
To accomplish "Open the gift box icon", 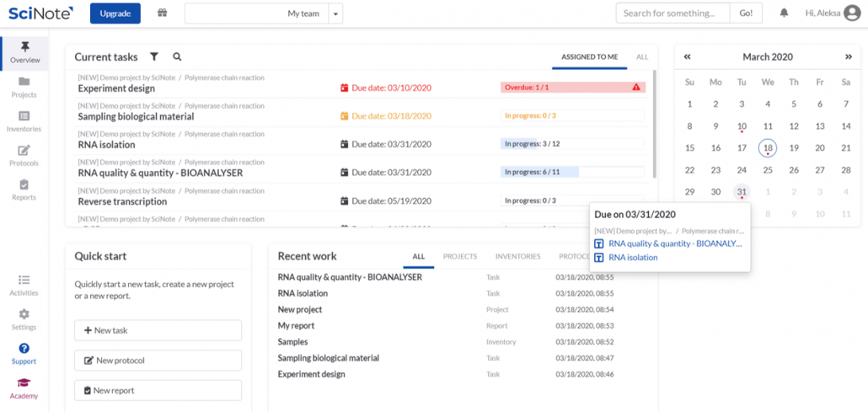I will tap(162, 13).
